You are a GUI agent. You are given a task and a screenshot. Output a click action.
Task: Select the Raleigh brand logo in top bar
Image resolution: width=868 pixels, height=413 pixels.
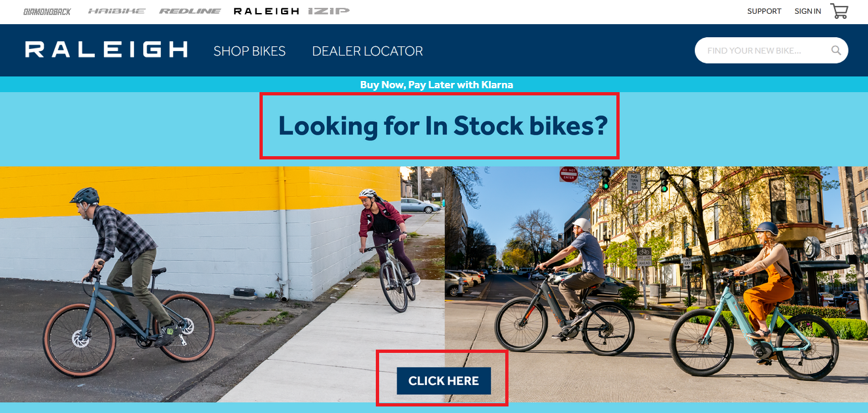[266, 11]
